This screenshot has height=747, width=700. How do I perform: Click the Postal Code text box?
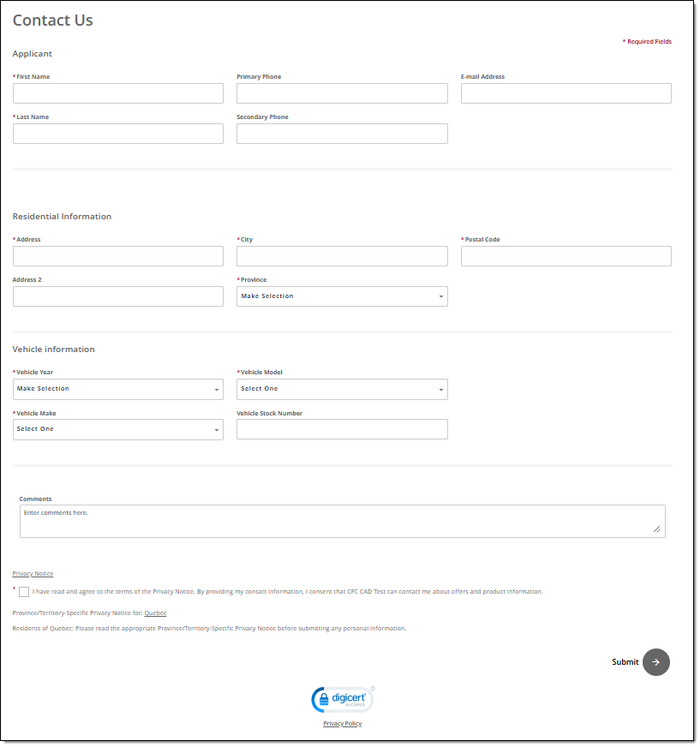(565, 256)
